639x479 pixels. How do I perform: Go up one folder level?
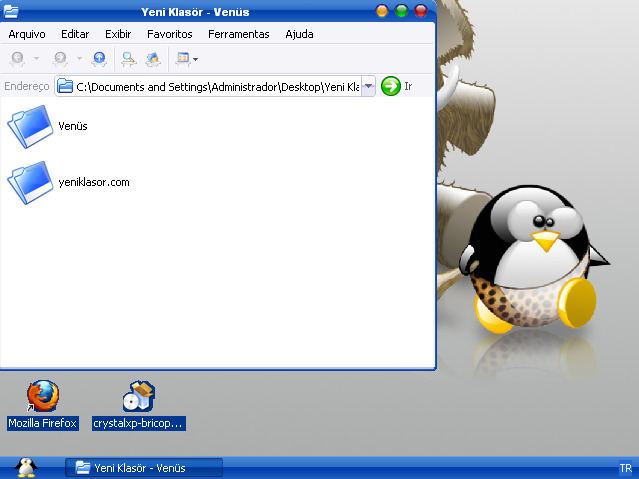point(99,59)
